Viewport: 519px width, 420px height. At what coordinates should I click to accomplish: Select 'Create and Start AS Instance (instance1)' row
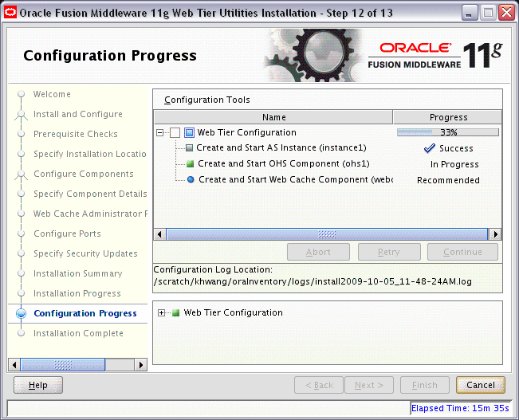(281, 147)
